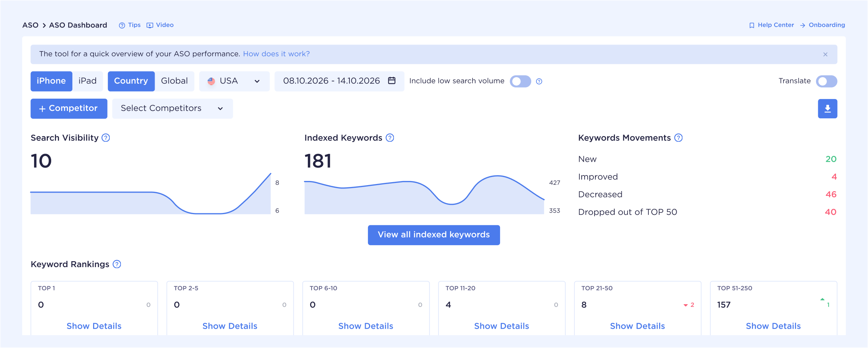Turn on the Translate toggle
Image resolution: width=868 pixels, height=348 pixels.
826,81
